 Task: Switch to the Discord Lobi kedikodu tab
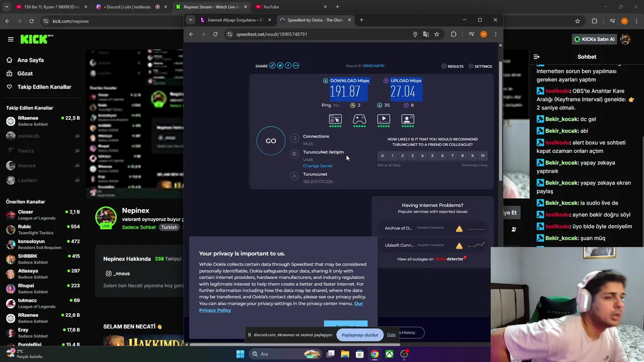coord(131,7)
